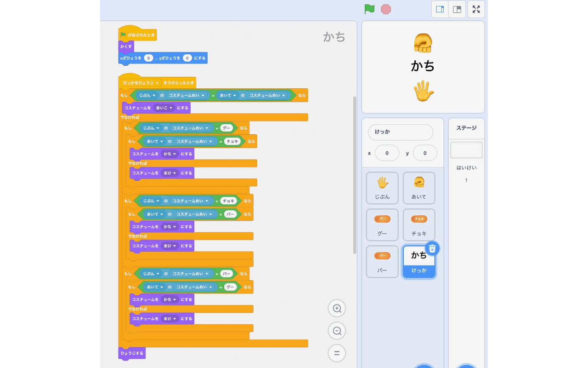The width and height of the screenshot is (588, 368).
Task: Edit the sprite y position field
Action: coord(425,153)
